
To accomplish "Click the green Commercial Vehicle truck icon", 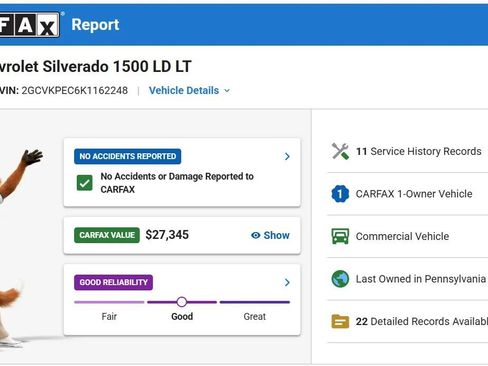I will point(340,236).
